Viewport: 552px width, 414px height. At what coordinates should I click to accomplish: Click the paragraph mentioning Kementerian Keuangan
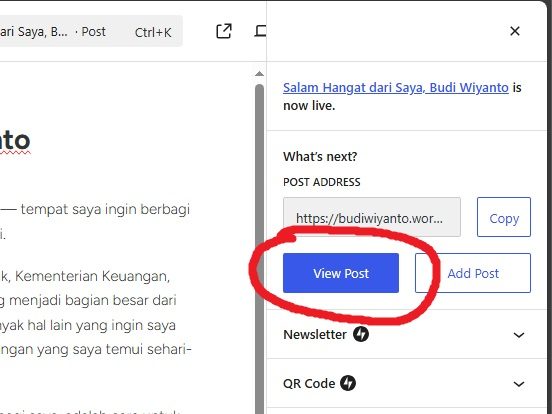pos(95,312)
